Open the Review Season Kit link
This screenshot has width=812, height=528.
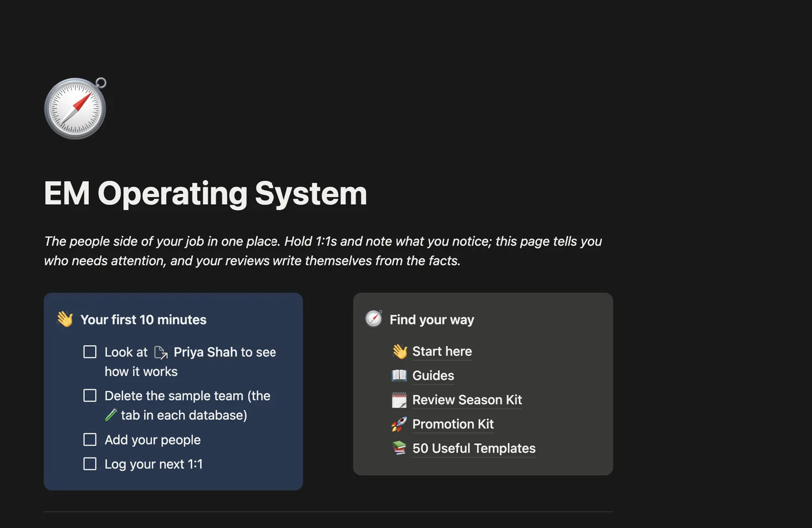[x=467, y=400]
